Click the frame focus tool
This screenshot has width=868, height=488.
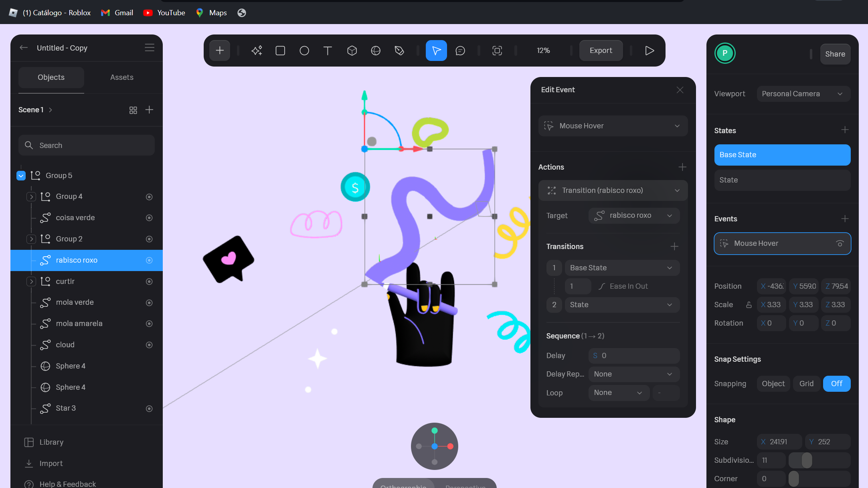coord(497,51)
